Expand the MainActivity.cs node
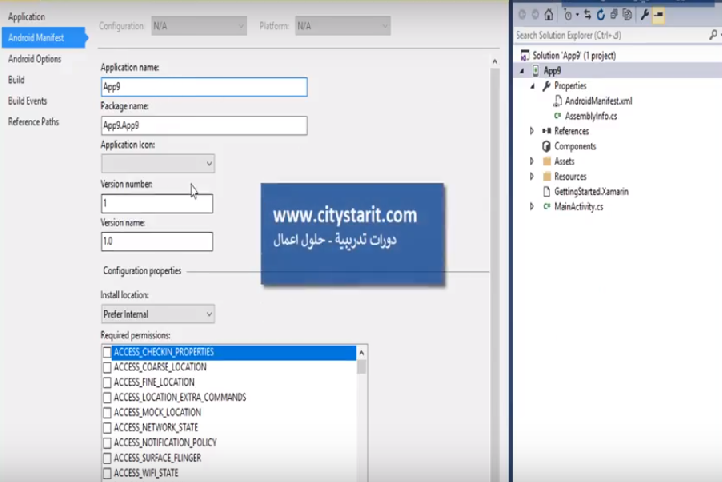Viewport: 722px width, 482px height. [532, 207]
